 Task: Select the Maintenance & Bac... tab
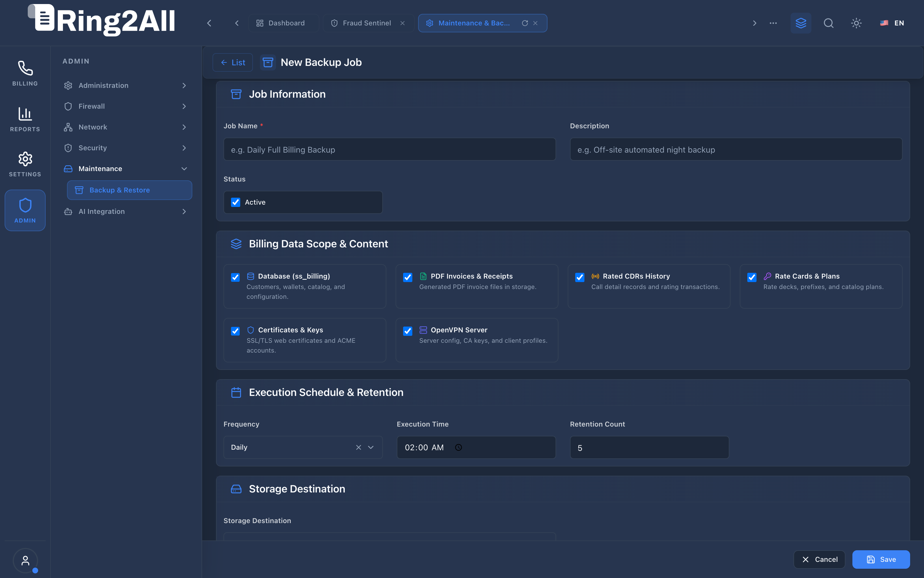point(483,23)
